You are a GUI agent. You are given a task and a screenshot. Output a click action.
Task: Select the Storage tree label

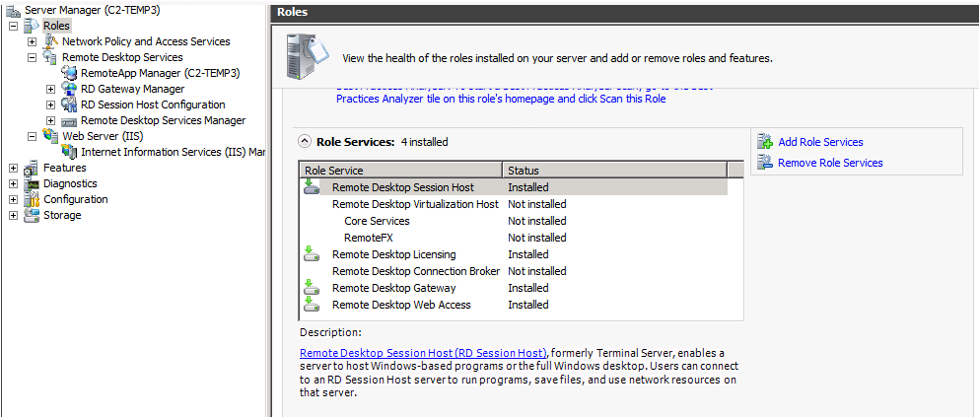[x=62, y=215]
